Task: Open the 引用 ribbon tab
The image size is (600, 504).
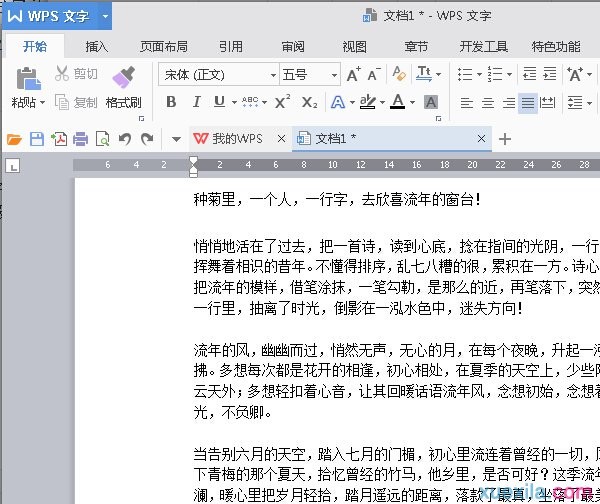Action: 230,47
